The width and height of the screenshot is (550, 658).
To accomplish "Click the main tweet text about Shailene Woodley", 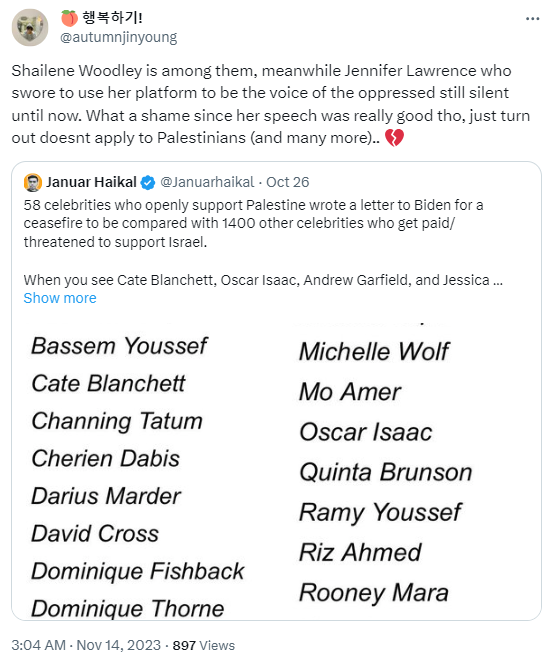I will (x=271, y=104).
